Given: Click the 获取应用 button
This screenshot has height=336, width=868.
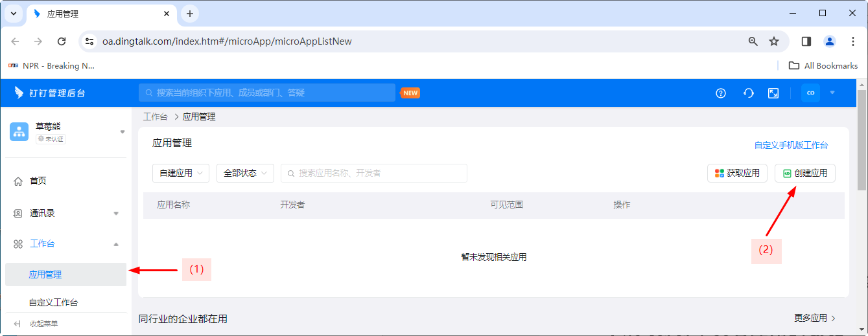Looking at the screenshot, I should (737, 174).
